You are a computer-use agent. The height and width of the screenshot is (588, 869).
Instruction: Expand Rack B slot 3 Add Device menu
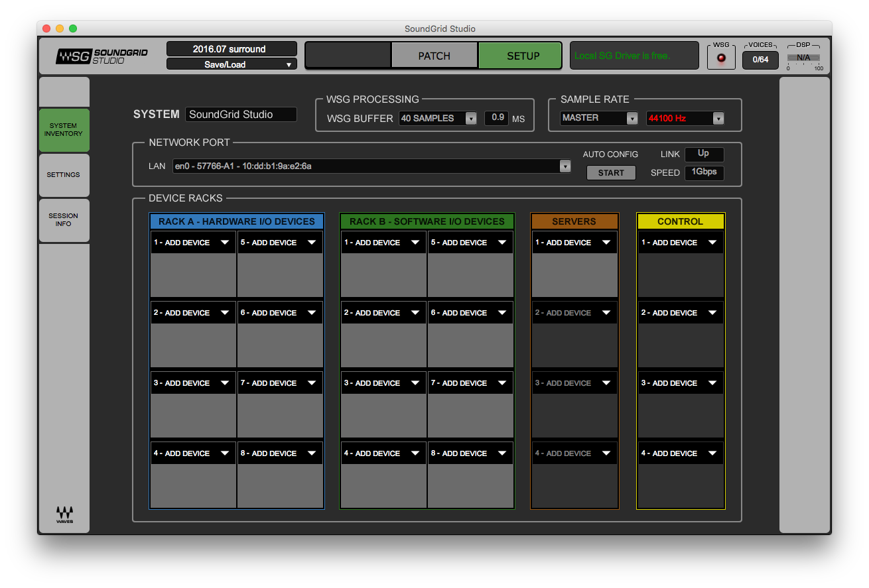pos(383,383)
